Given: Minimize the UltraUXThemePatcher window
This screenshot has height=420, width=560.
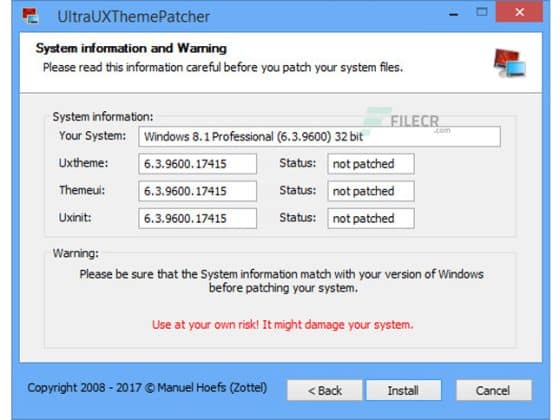Looking at the screenshot, I should [454, 14].
